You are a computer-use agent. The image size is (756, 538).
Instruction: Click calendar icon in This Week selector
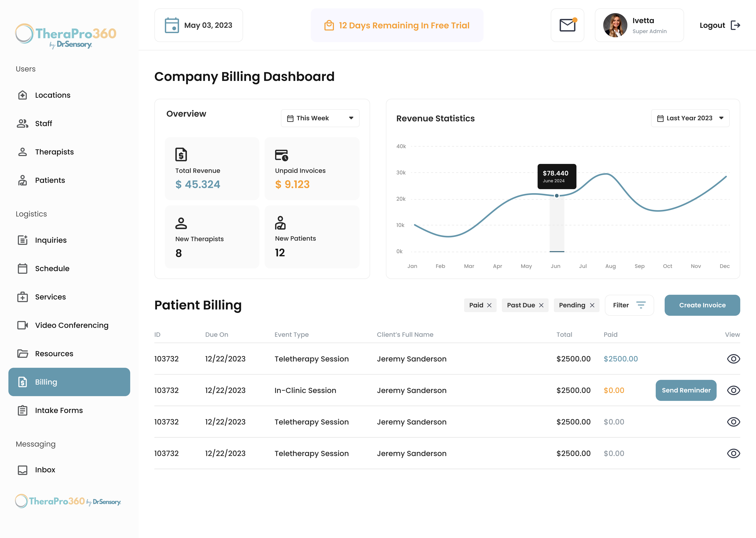pyautogui.click(x=290, y=118)
